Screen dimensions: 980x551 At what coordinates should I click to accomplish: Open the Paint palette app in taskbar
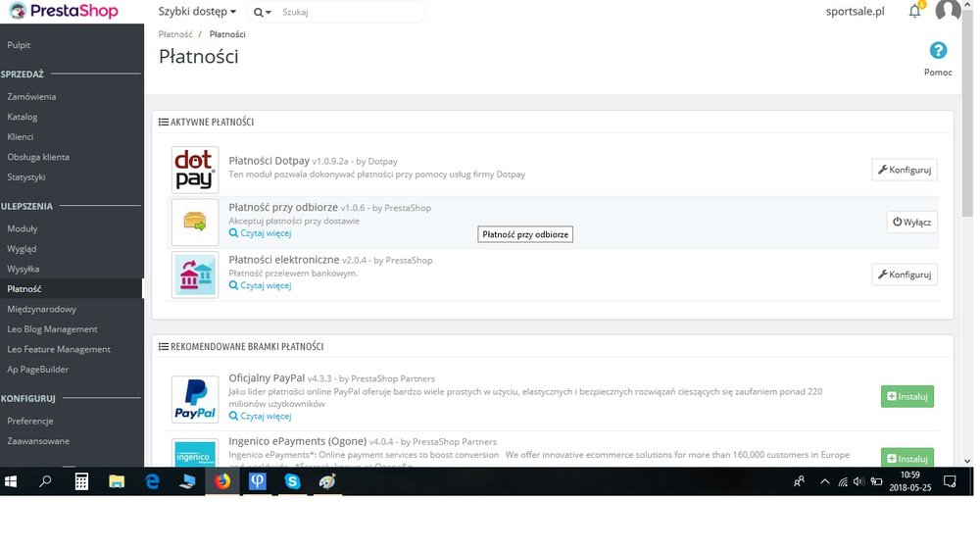[327, 481]
